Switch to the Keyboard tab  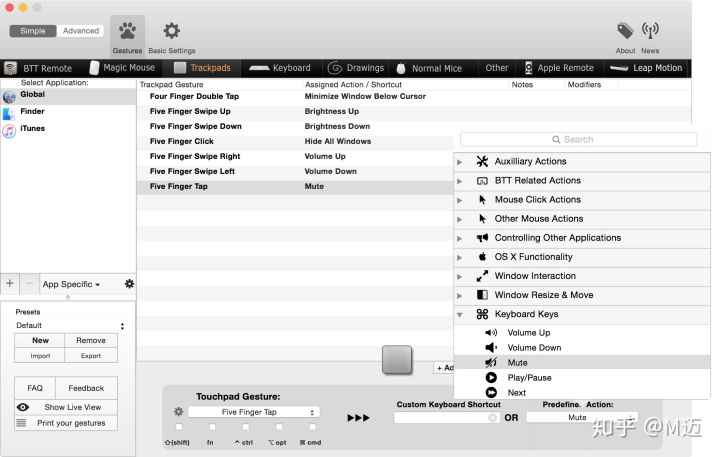click(x=280, y=68)
